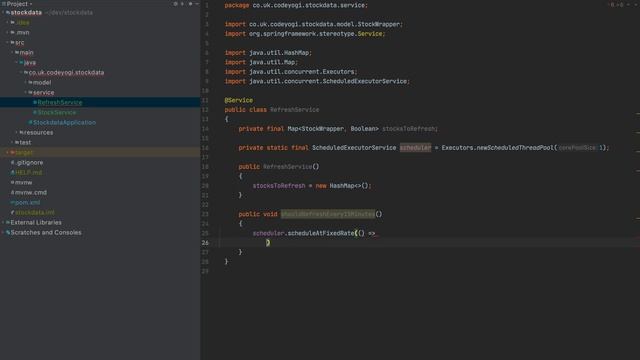This screenshot has width=640, height=360.
Task: Click scheduleAtFixedRate call on line 25
Action: 321,233
